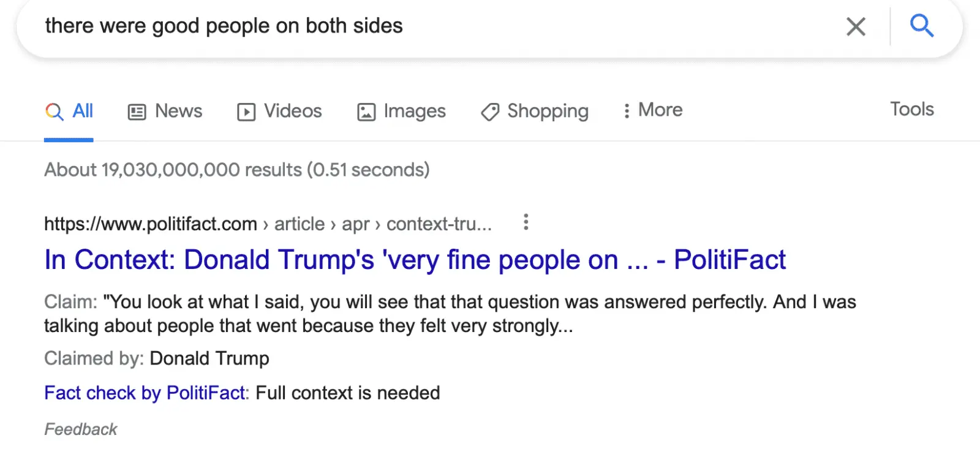
Task: Expand the search Tools options
Action: click(x=912, y=109)
